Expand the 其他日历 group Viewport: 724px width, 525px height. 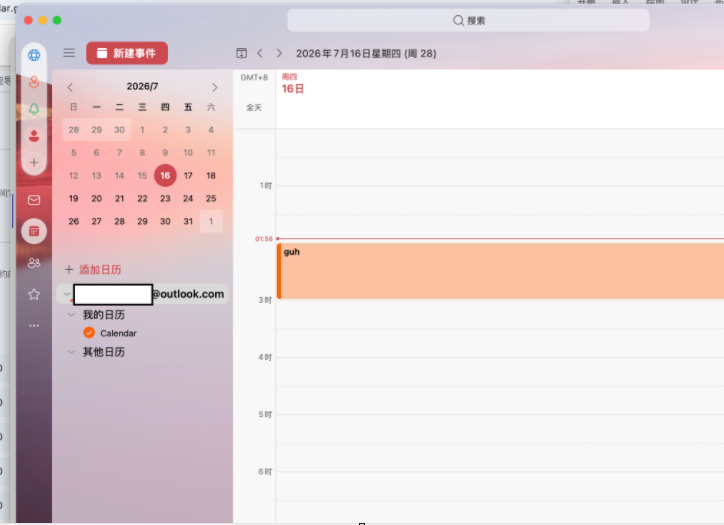pyautogui.click(x=71, y=352)
